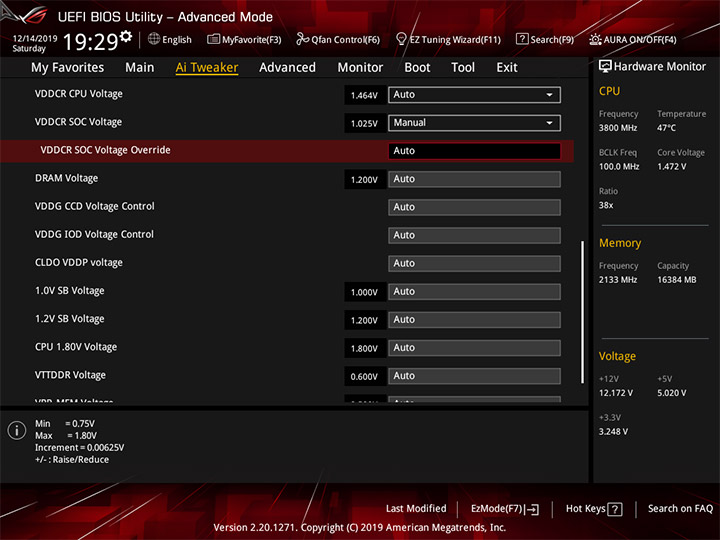Open VDDCR CPU Voltage dropdown arrow
The image size is (720, 540).
point(549,95)
